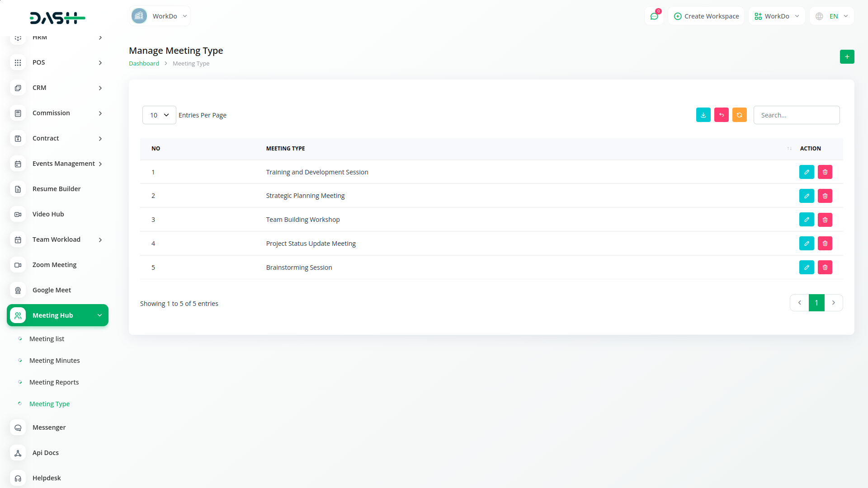Click the Create Workspace button
868x488 pixels.
[706, 16]
